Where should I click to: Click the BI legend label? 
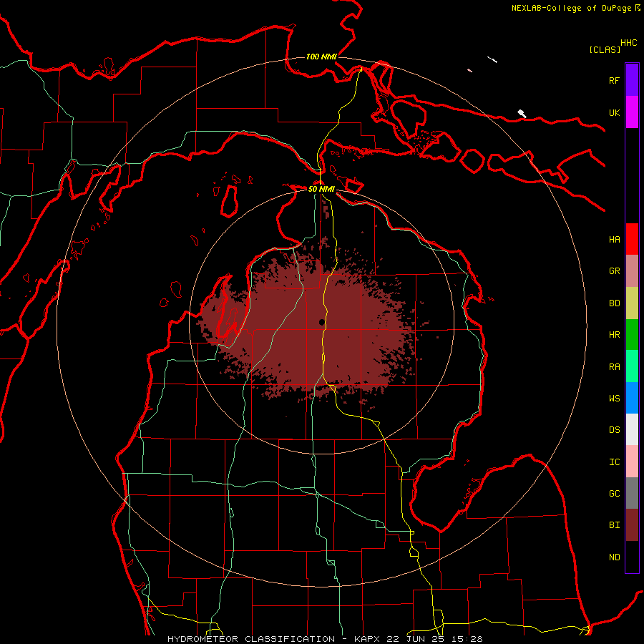coord(614,525)
